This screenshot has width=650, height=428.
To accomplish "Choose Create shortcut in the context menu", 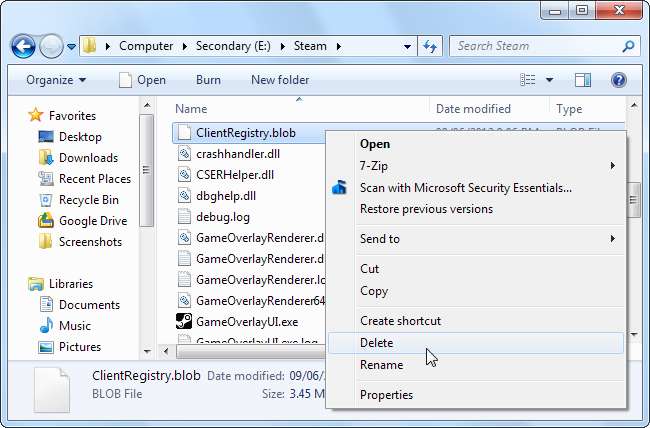I will tap(476, 321).
